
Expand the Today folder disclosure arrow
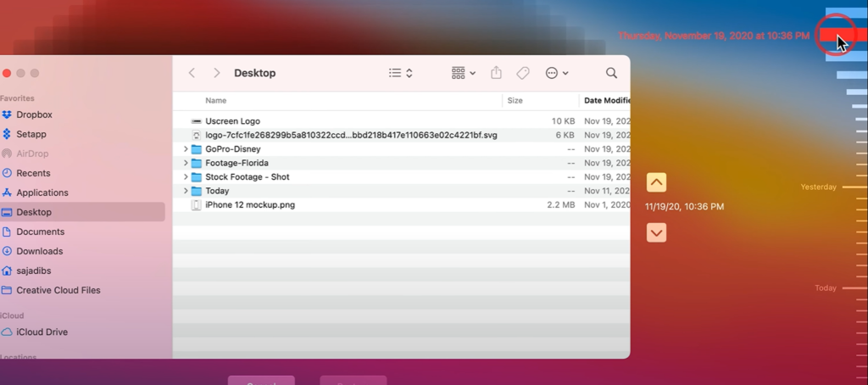coord(186,191)
